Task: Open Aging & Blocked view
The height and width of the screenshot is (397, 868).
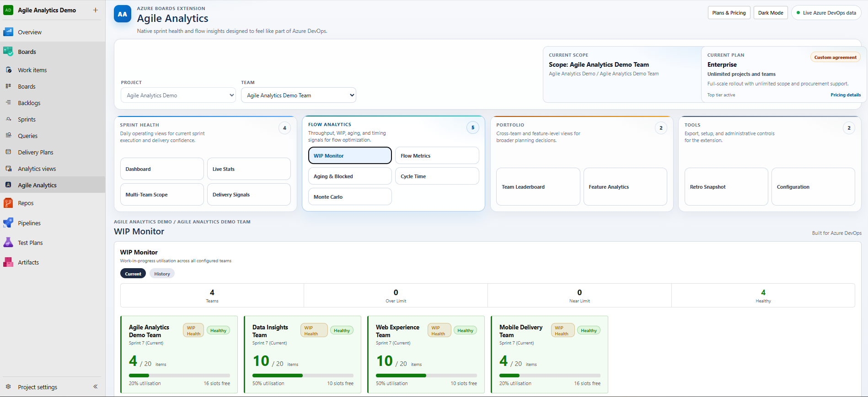Action: 350,176
